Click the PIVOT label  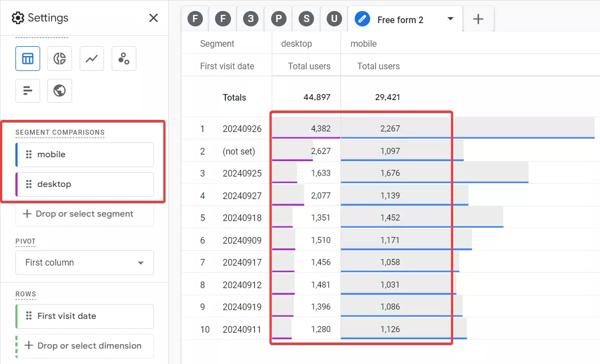click(25, 241)
